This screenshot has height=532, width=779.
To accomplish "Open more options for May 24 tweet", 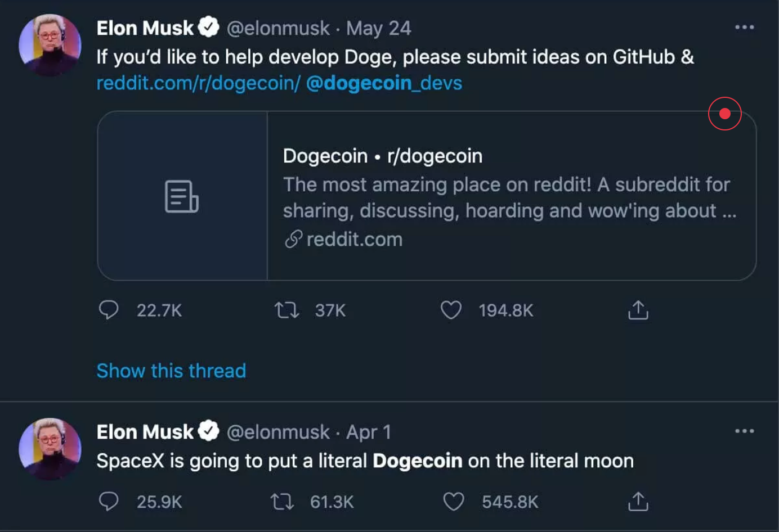I will 744,27.
